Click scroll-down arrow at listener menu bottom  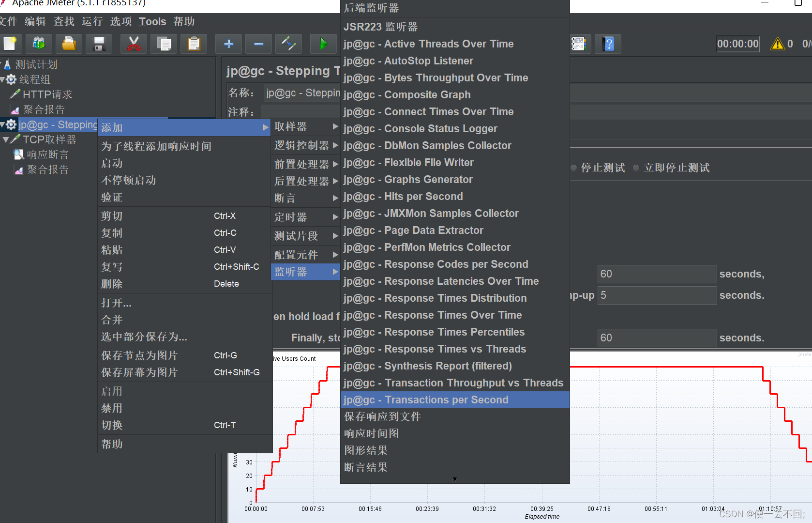[x=455, y=479]
